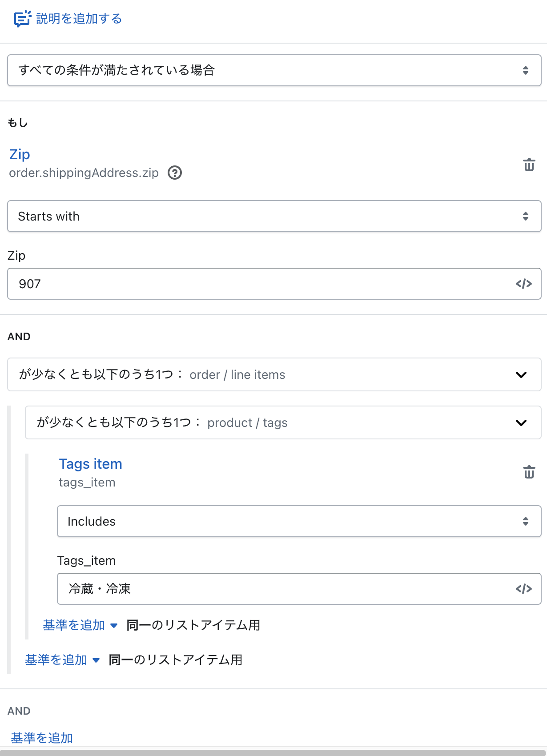Viewport: 547px width, 756px height.
Task: Insert variable in Zip value field
Action: tap(523, 284)
